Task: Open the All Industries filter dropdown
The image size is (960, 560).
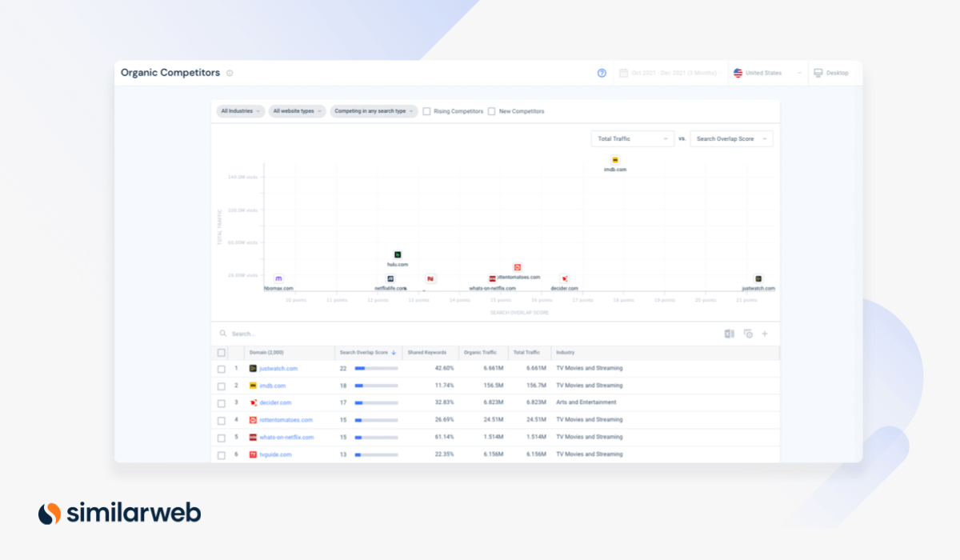Action: pos(241,111)
